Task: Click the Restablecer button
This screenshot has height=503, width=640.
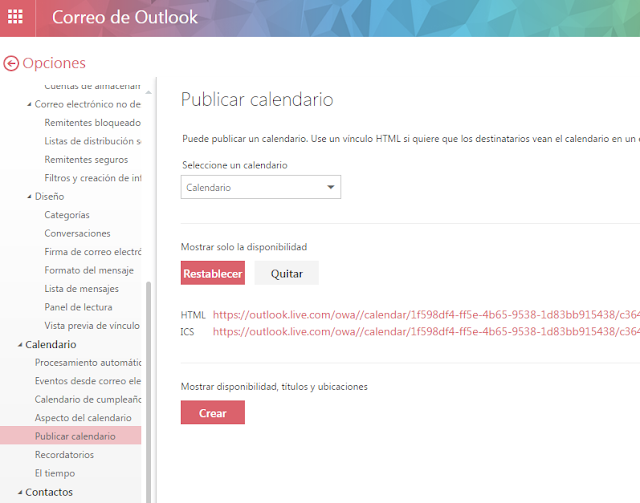Action: click(x=213, y=273)
